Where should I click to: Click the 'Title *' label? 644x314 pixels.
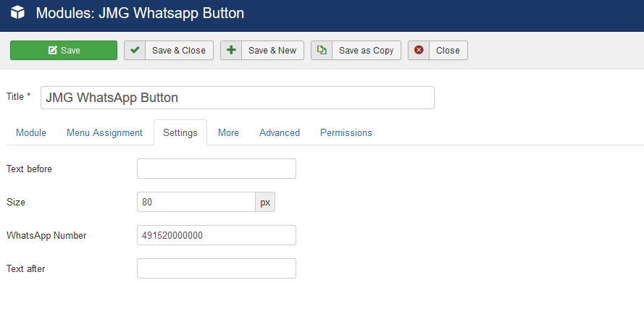click(19, 96)
